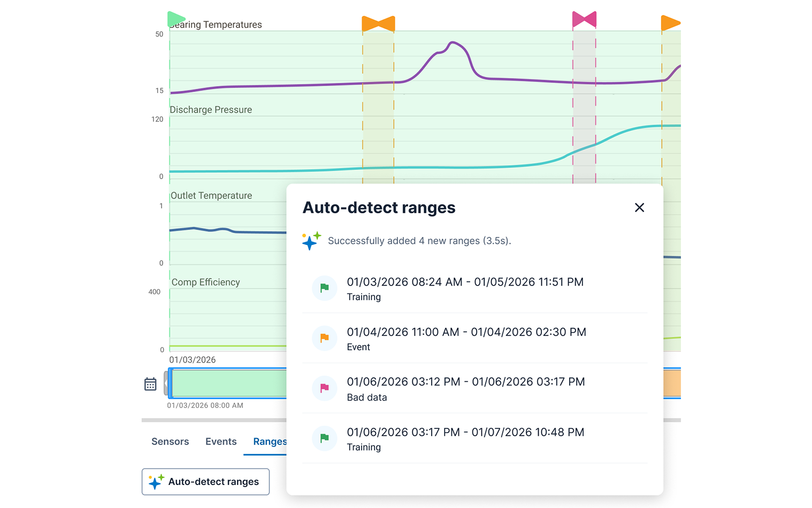Viewport: 812px width, 508px height.
Task: Click the 01/03/2026 08:00 AM timeline start label
Action: click(x=205, y=405)
